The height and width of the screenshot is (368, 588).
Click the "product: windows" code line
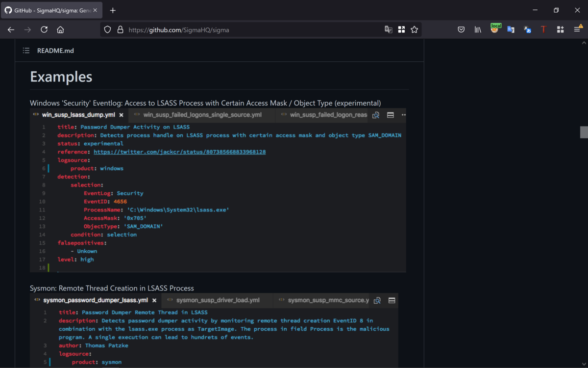click(x=97, y=168)
